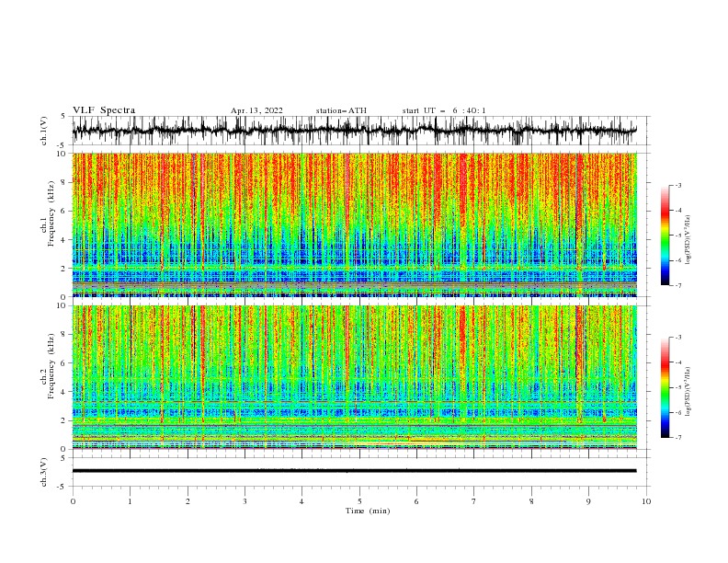Click the ch.2 PSD color scale bar
The height and width of the screenshot is (563, 728).
(x=665, y=387)
